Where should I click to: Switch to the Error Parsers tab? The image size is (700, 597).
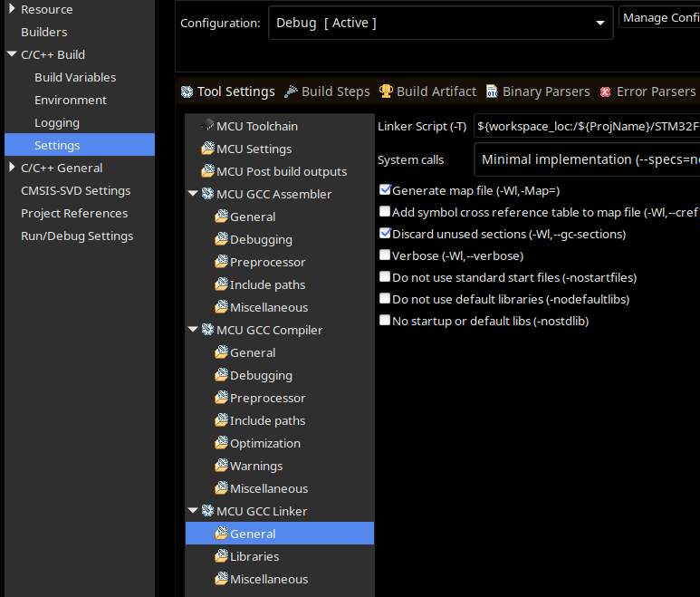pyautogui.click(x=647, y=91)
